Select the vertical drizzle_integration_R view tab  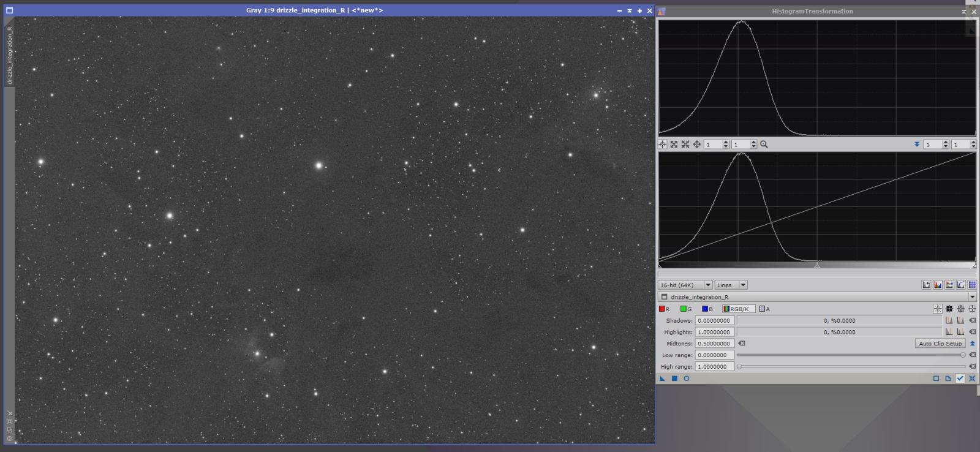pos(9,55)
